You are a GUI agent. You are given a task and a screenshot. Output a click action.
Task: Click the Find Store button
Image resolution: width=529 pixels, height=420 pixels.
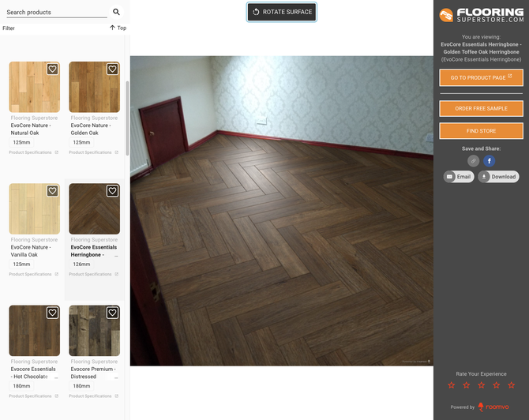(481, 131)
